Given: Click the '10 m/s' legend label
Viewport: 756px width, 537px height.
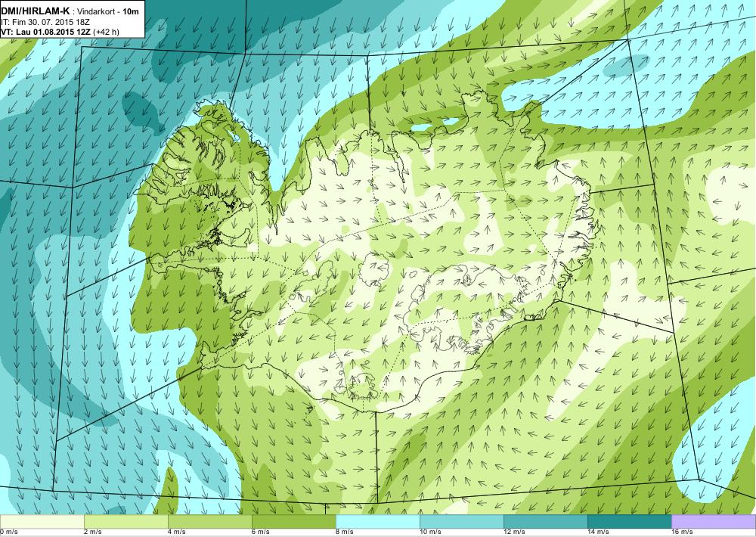Looking at the screenshot, I should 430,532.
